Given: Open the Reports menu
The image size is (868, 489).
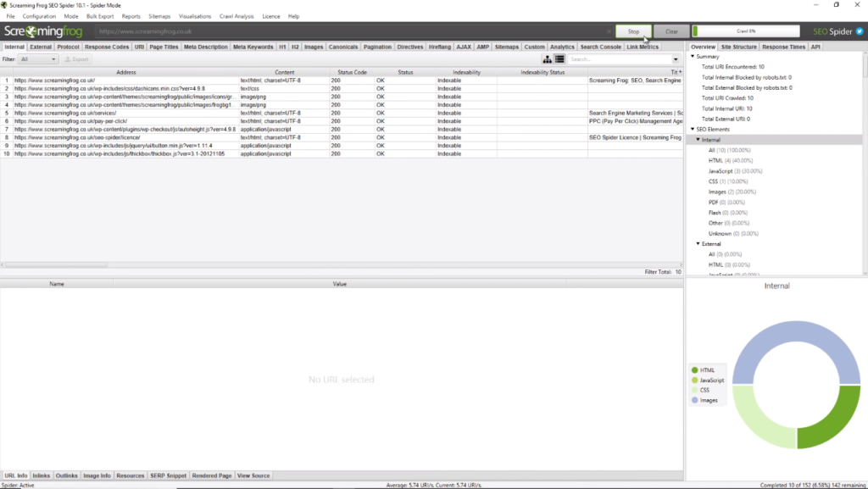Looking at the screenshot, I should (131, 17).
